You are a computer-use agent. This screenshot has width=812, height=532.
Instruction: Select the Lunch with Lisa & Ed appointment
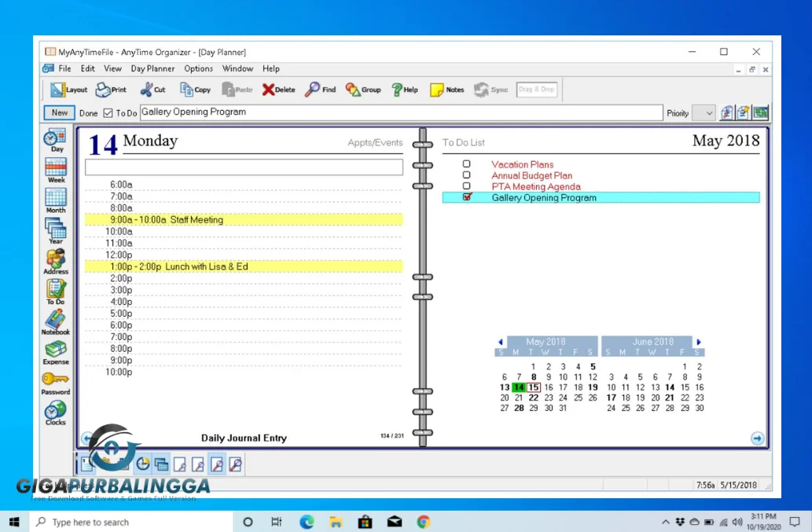point(244,266)
